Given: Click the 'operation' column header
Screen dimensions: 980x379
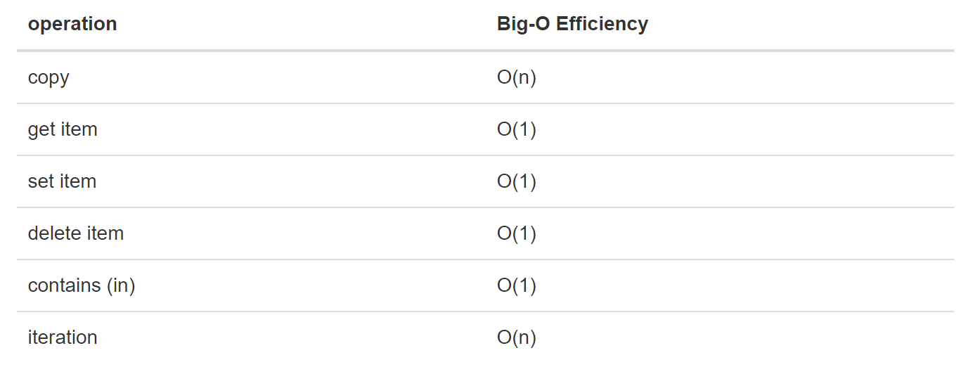Looking at the screenshot, I should [72, 24].
